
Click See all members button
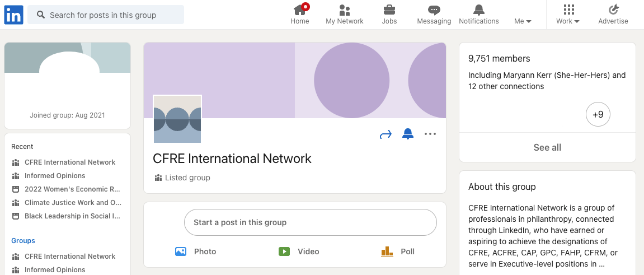click(547, 147)
